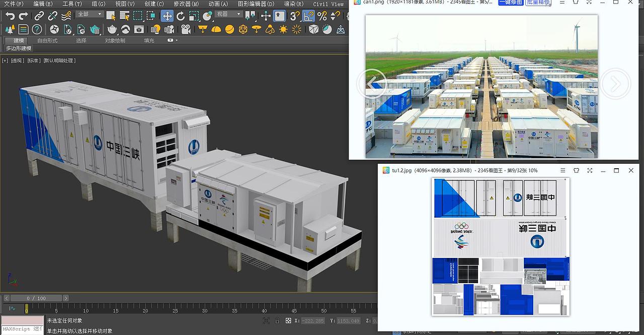This screenshot has width=644, height=335.
Task: Click the X coordinate field showing -222.285
Action: [x=313, y=320]
